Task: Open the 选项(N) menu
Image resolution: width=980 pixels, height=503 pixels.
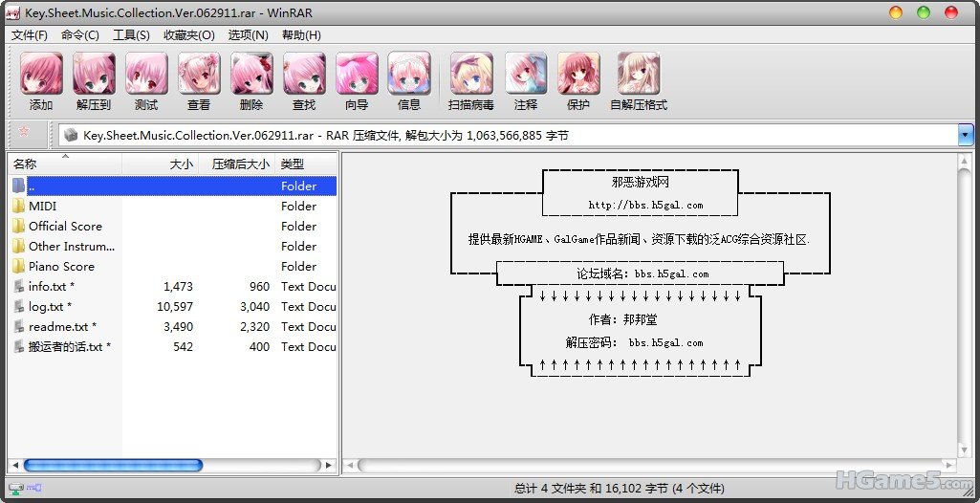Action: tap(249, 35)
